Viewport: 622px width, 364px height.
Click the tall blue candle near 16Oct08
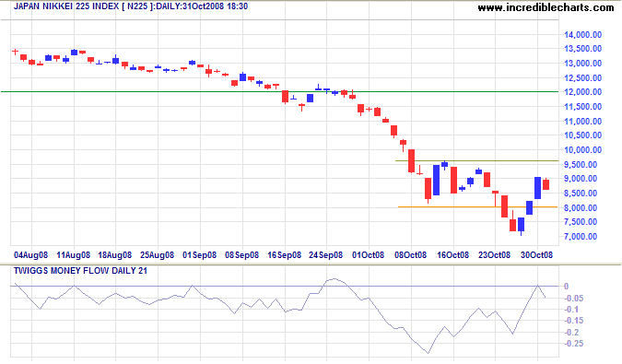click(x=437, y=180)
